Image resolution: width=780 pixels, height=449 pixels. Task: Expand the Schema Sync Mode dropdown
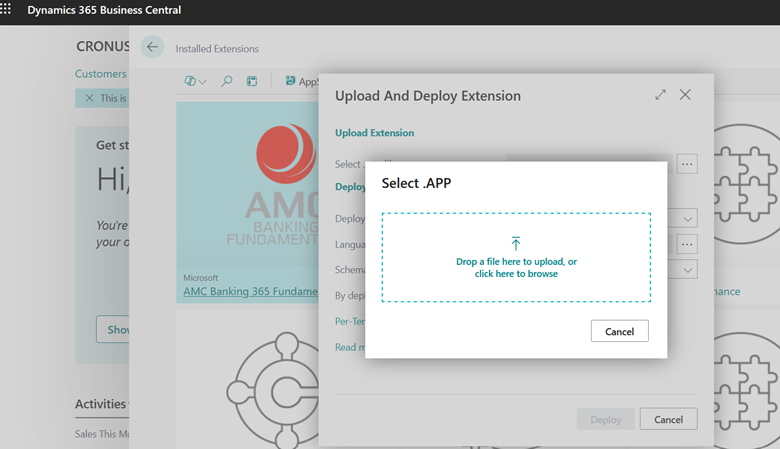688,270
